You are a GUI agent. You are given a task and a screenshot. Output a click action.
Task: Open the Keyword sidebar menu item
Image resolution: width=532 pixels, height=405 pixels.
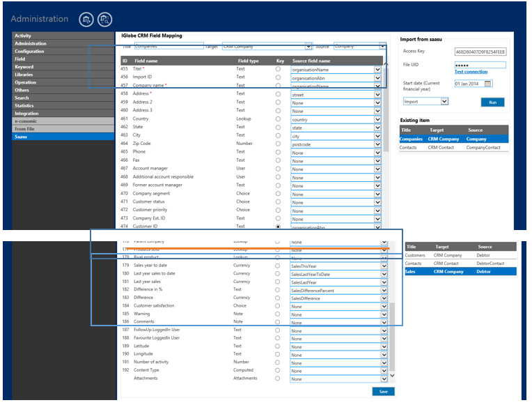coord(63,67)
